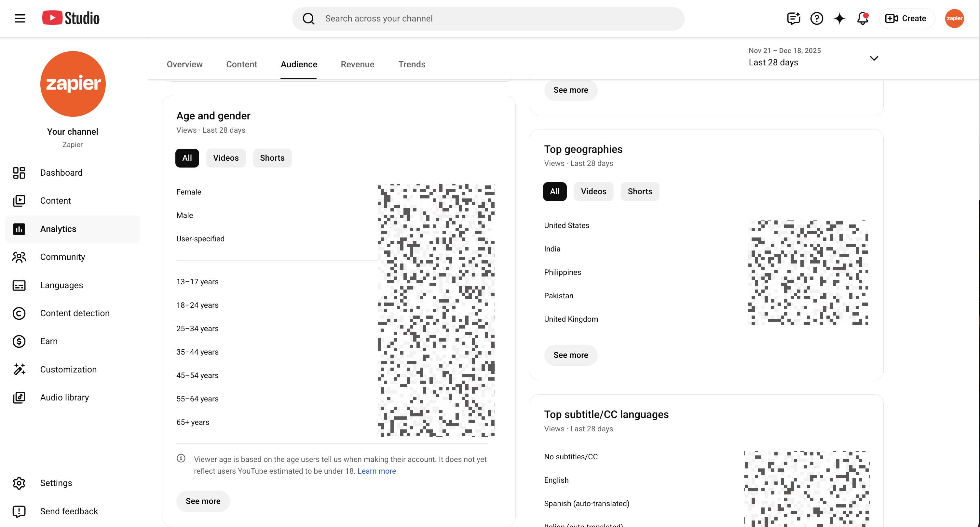
Task: Select the All filter under Top geographies
Action: (x=554, y=191)
